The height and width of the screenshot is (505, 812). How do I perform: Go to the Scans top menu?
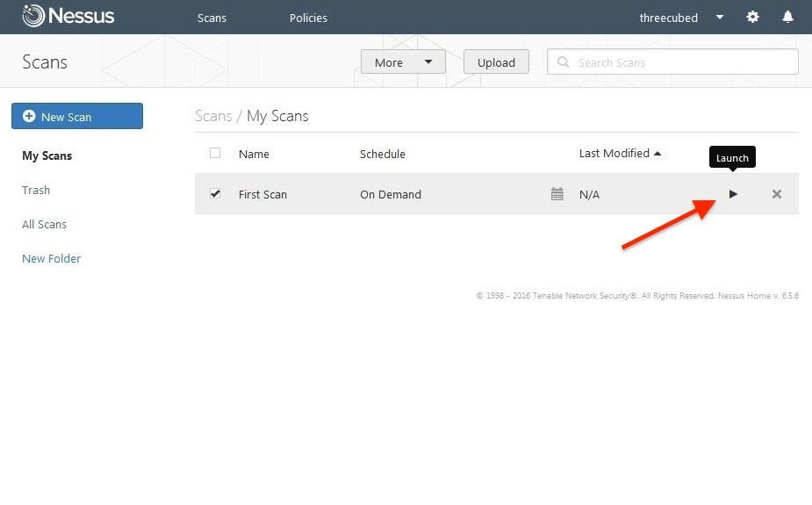coord(212,18)
